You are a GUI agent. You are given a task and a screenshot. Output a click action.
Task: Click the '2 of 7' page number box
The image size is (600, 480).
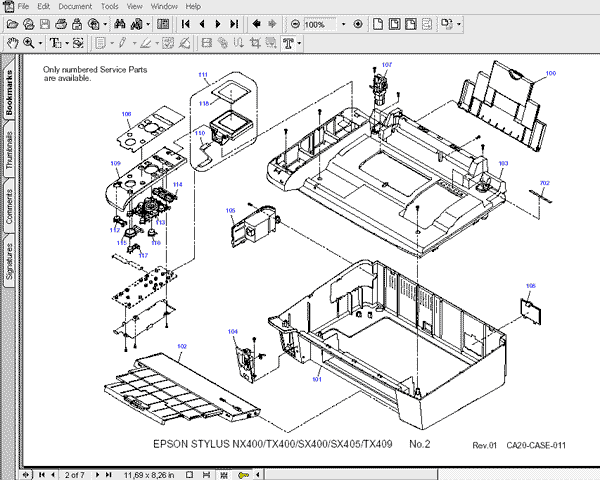(75, 475)
